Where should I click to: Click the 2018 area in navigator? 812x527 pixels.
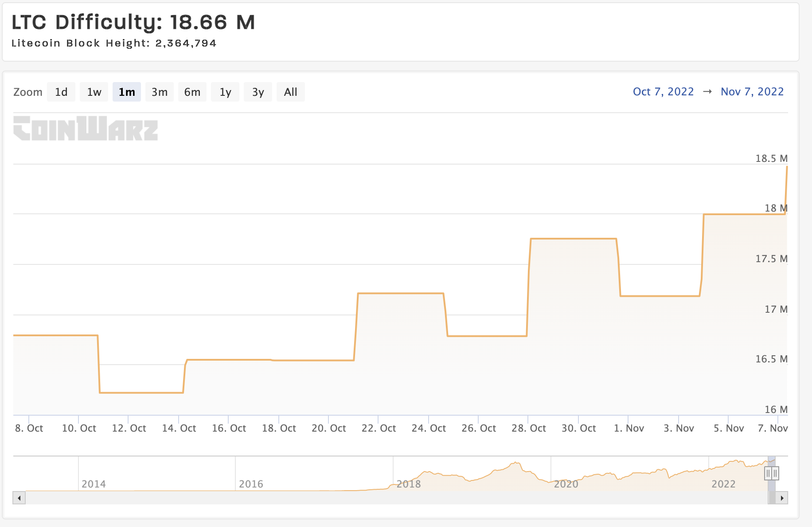pos(409,484)
